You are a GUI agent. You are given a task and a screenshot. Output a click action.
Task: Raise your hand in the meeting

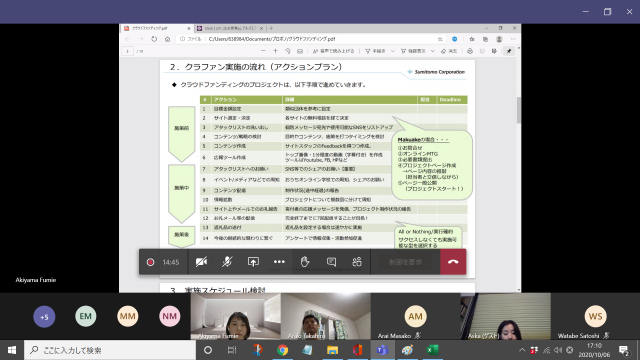[305, 262]
